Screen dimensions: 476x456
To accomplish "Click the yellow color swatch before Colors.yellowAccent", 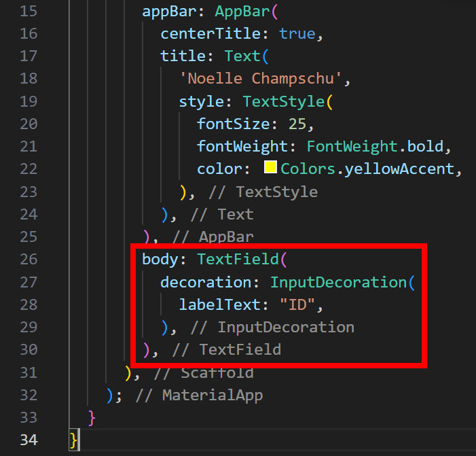I will coord(270,167).
